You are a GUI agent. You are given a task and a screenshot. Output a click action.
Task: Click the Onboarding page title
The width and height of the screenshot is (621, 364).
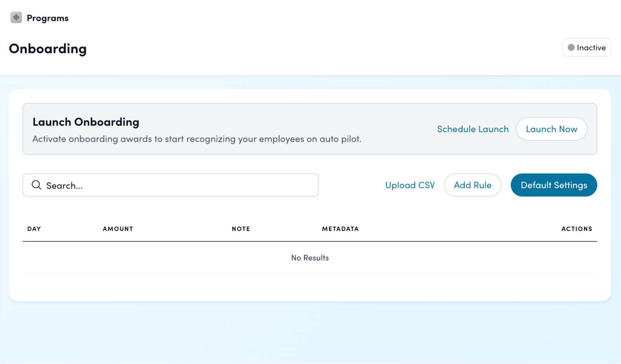(x=48, y=49)
